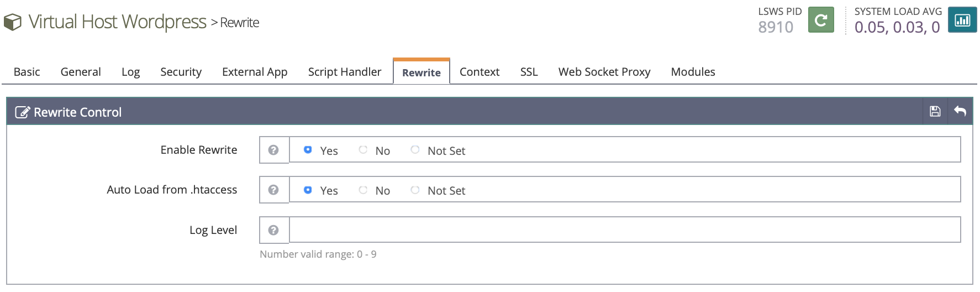Open help icon for Log Level
This screenshot has height=292, width=980.
point(273,230)
